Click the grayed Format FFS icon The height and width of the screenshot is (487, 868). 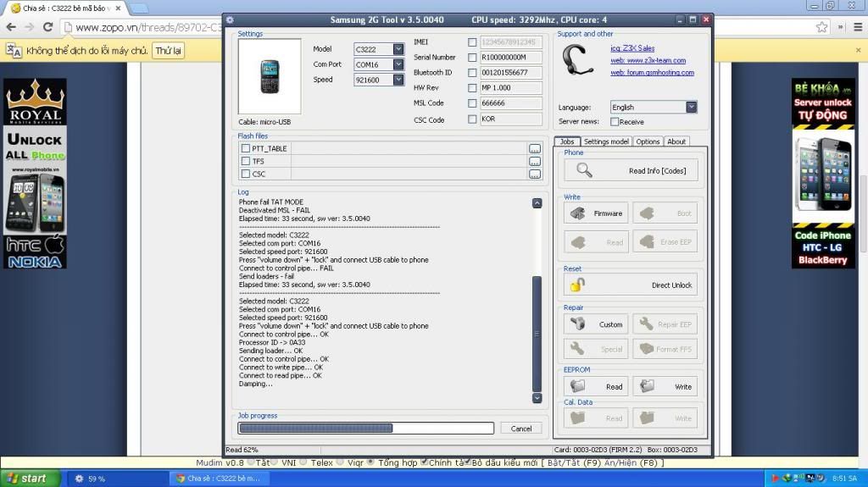647,349
